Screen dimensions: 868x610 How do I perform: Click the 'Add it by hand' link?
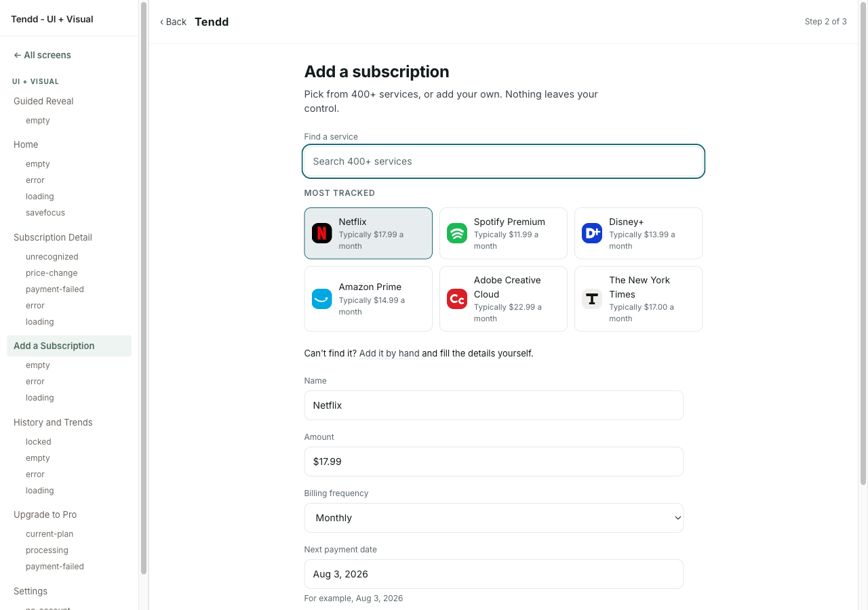(x=389, y=353)
